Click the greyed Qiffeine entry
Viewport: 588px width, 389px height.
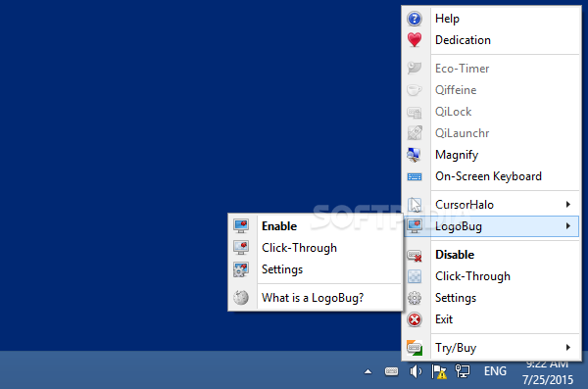click(492, 90)
